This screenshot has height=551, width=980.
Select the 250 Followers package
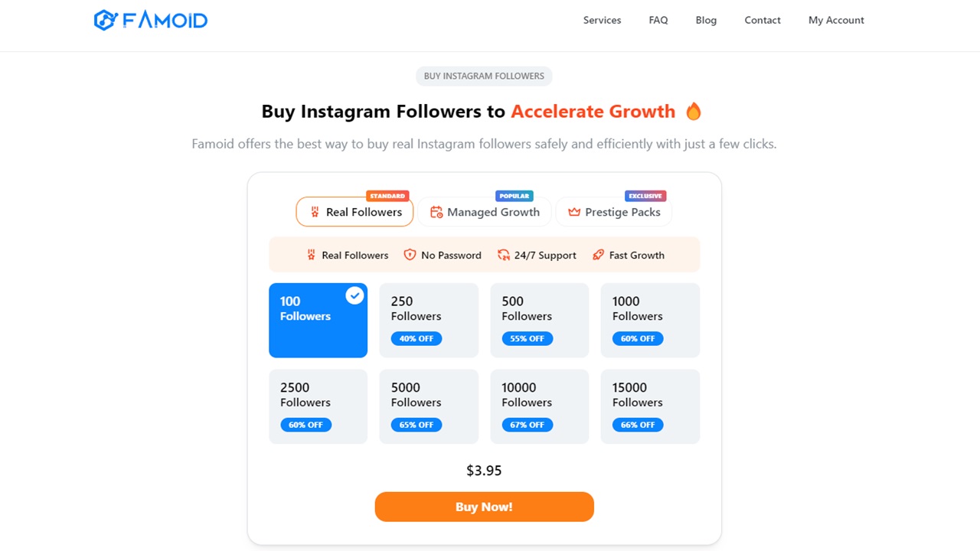429,320
